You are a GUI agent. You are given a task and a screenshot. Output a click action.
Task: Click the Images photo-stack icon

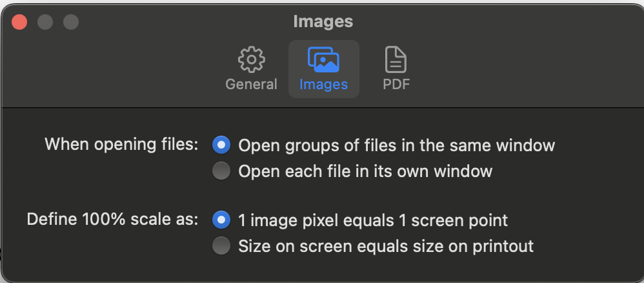click(323, 60)
